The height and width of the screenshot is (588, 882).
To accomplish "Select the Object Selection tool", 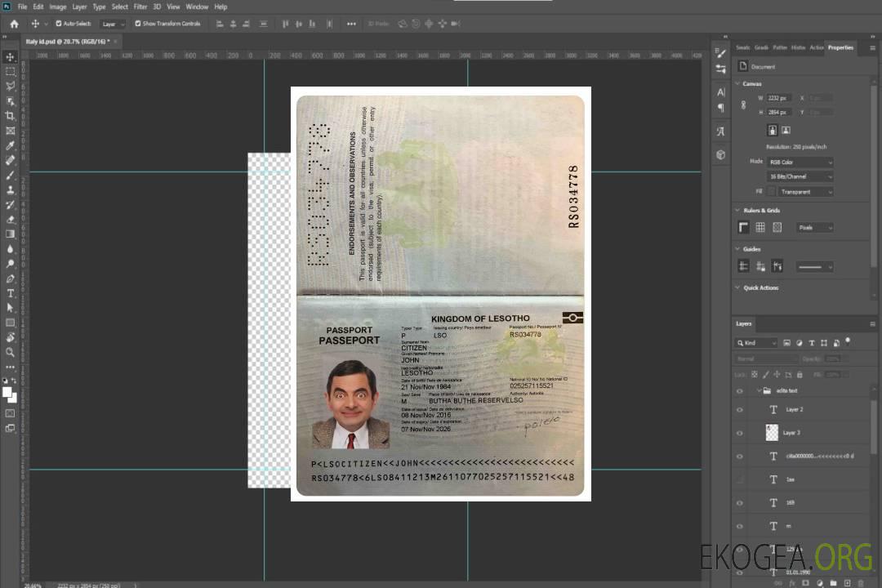I will pyautogui.click(x=10, y=101).
